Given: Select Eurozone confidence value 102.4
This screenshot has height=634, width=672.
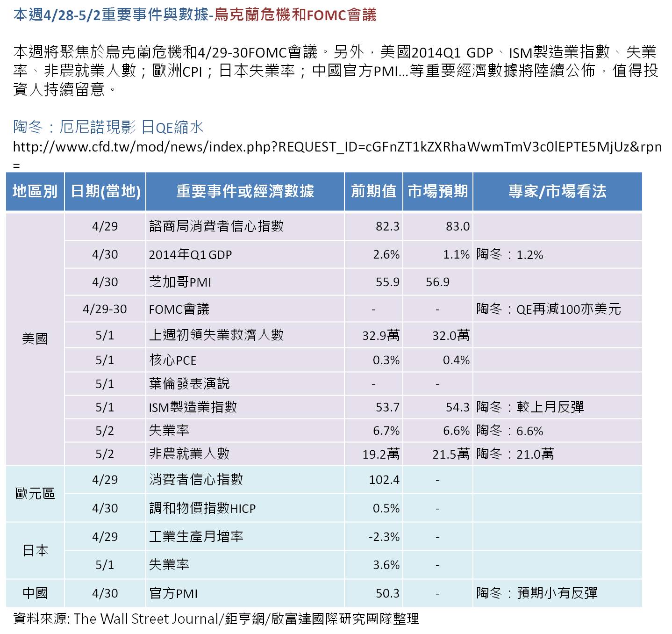Looking at the screenshot, I should tap(384, 480).
